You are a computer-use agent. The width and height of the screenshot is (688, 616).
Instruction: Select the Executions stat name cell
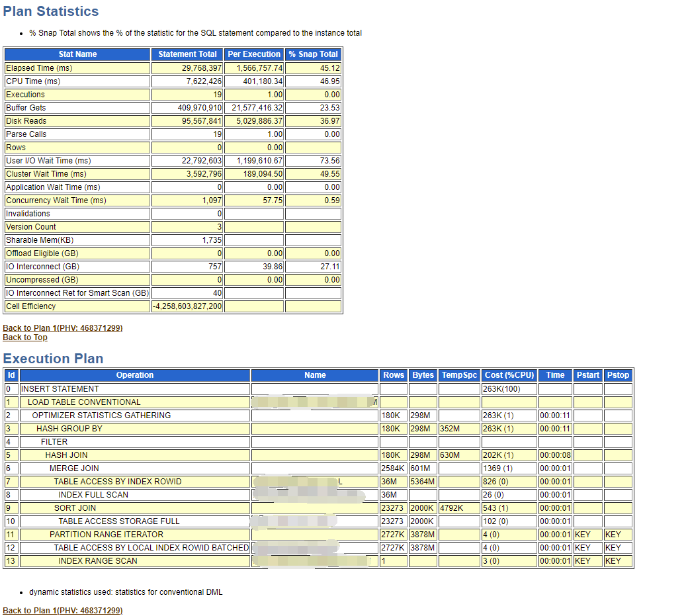[x=77, y=95]
